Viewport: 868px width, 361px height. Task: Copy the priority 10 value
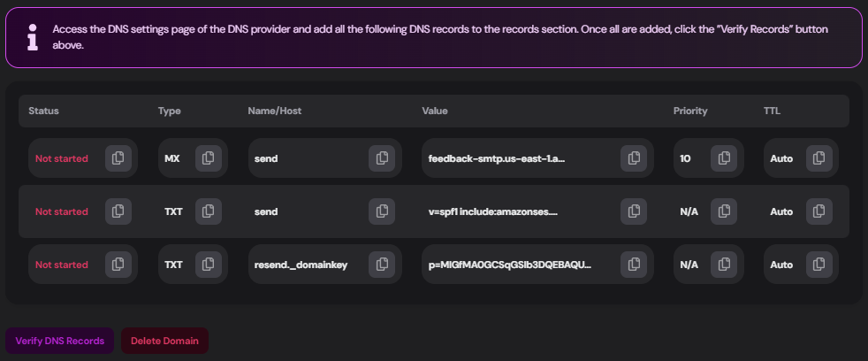pyautogui.click(x=724, y=158)
